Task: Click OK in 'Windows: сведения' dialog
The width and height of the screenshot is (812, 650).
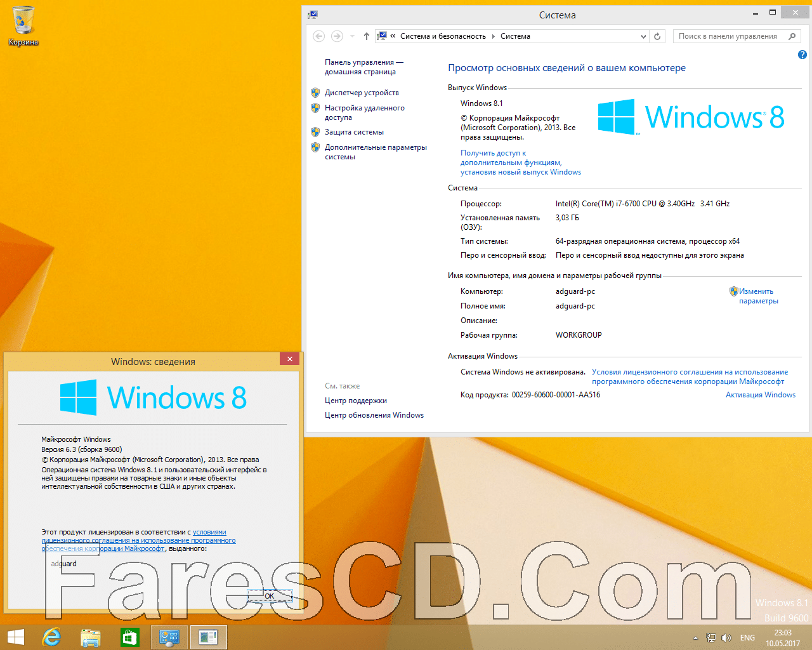Action: pos(270,595)
